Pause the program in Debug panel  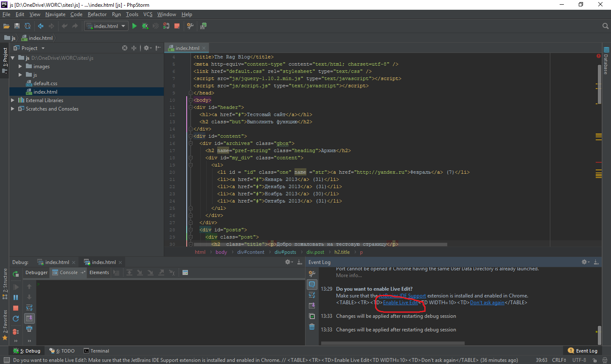[x=16, y=297]
